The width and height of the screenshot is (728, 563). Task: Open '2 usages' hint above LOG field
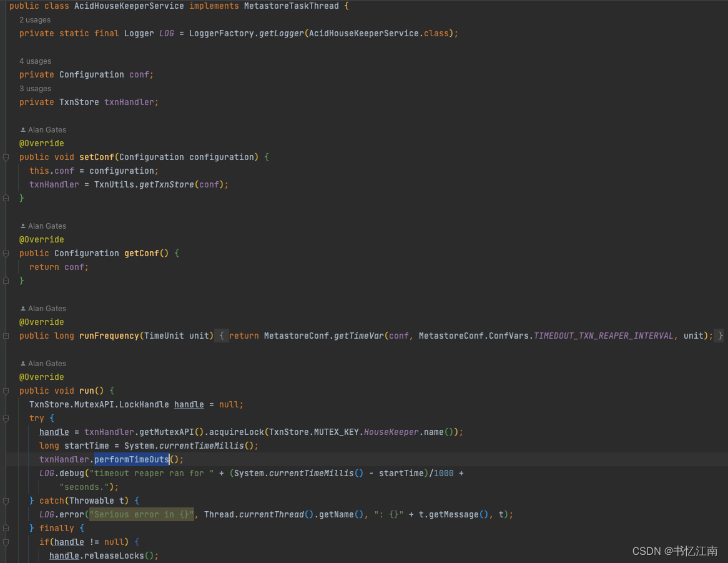[x=35, y=20]
